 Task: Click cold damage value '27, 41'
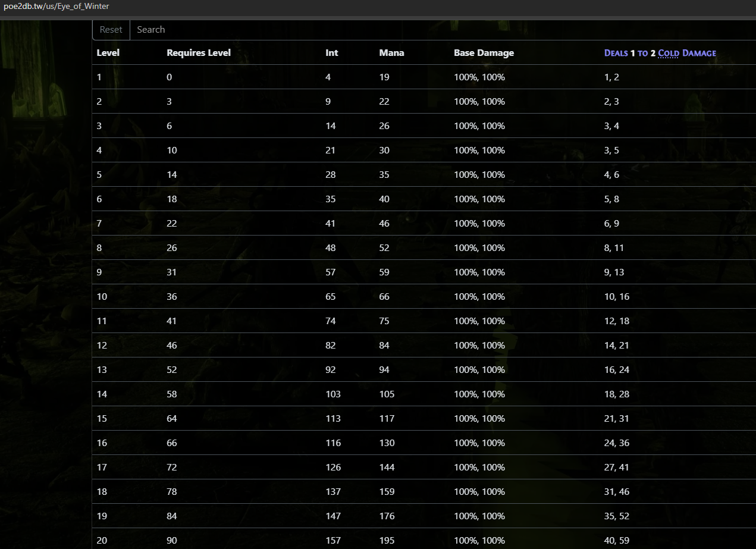[617, 468]
